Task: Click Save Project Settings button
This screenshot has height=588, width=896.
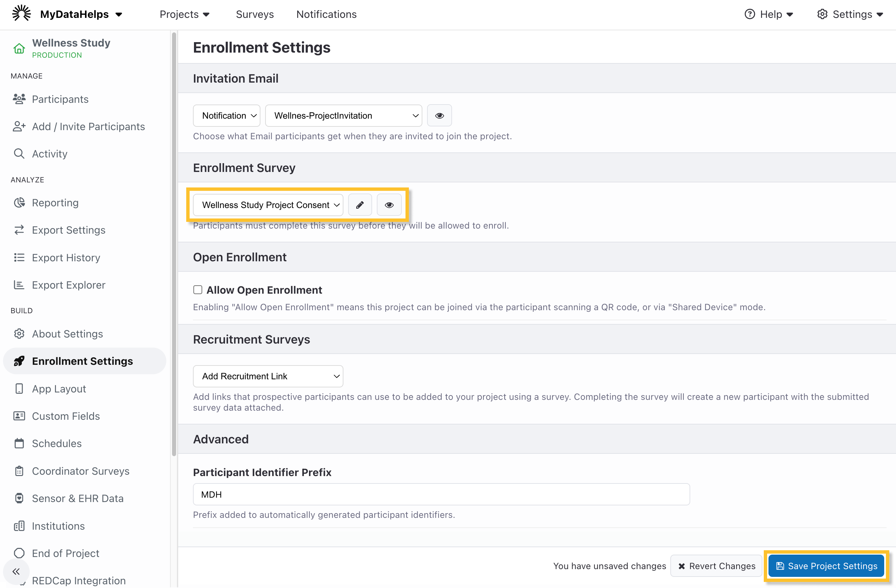Action: coord(826,566)
